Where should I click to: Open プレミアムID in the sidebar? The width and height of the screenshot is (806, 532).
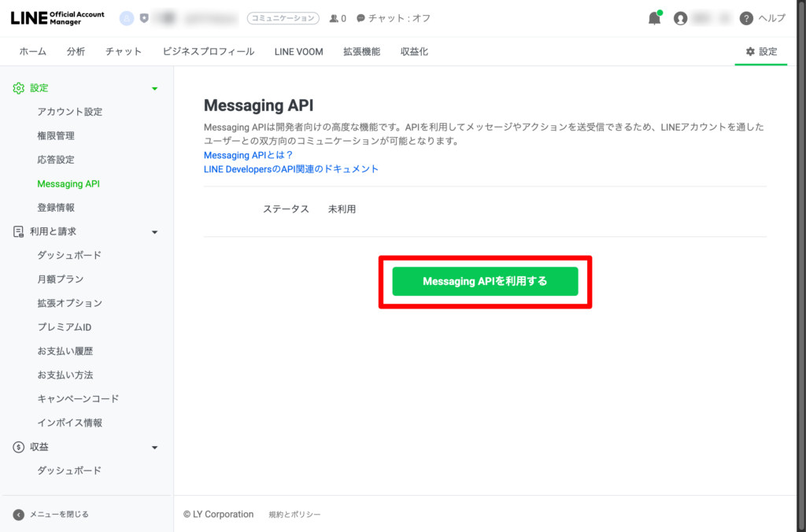coord(65,327)
